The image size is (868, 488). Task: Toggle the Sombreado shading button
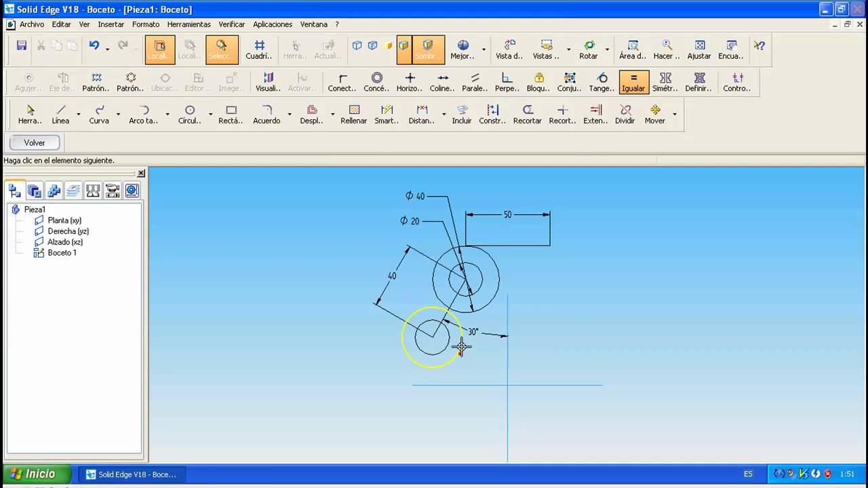click(x=428, y=49)
